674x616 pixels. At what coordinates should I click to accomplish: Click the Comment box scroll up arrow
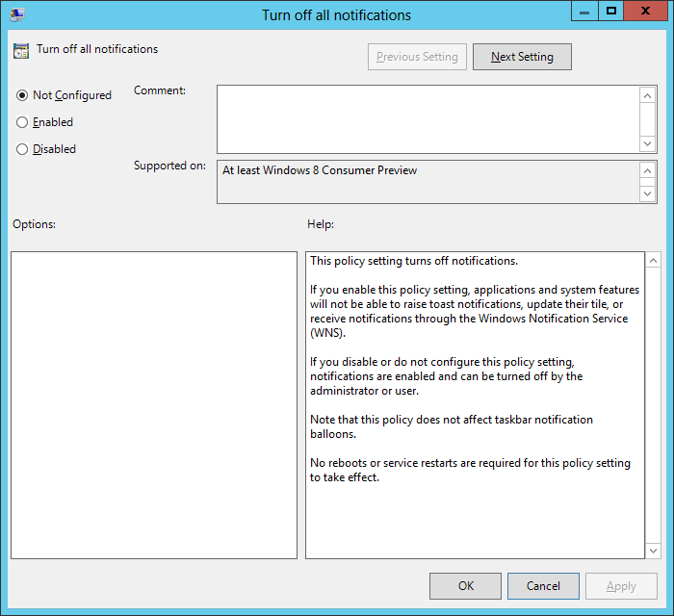[x=648, y=95]
